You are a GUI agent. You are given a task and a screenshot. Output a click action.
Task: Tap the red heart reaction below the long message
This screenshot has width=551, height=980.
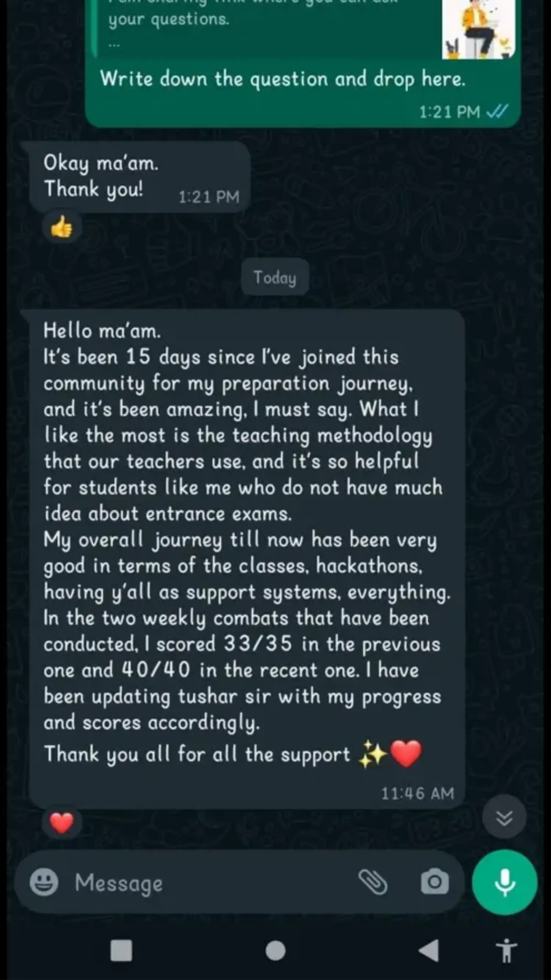61,822
